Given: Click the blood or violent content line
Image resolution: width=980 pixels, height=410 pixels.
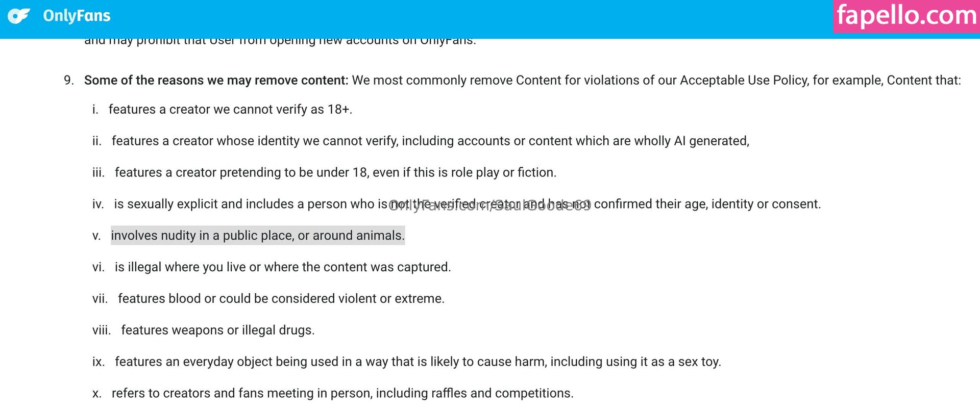Looking at the screenshot, I should [281, 299].
